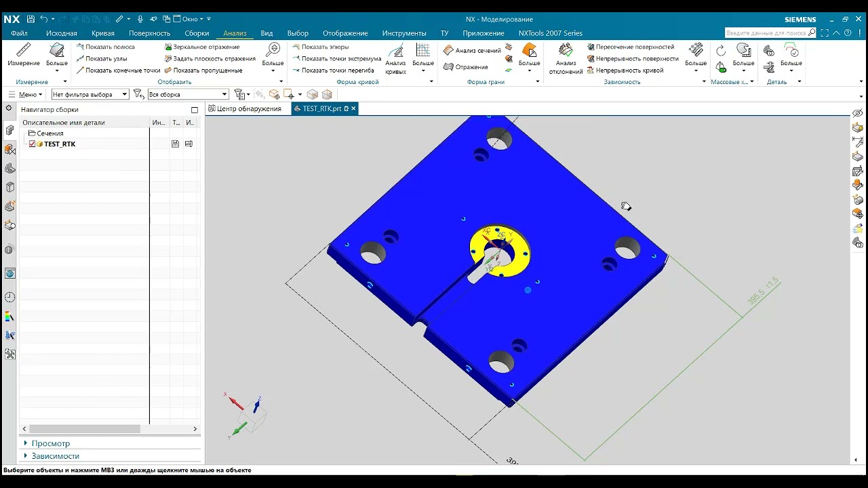Open the color palette sidebar icon
868x488 pixels.
[x=9, y=317]
